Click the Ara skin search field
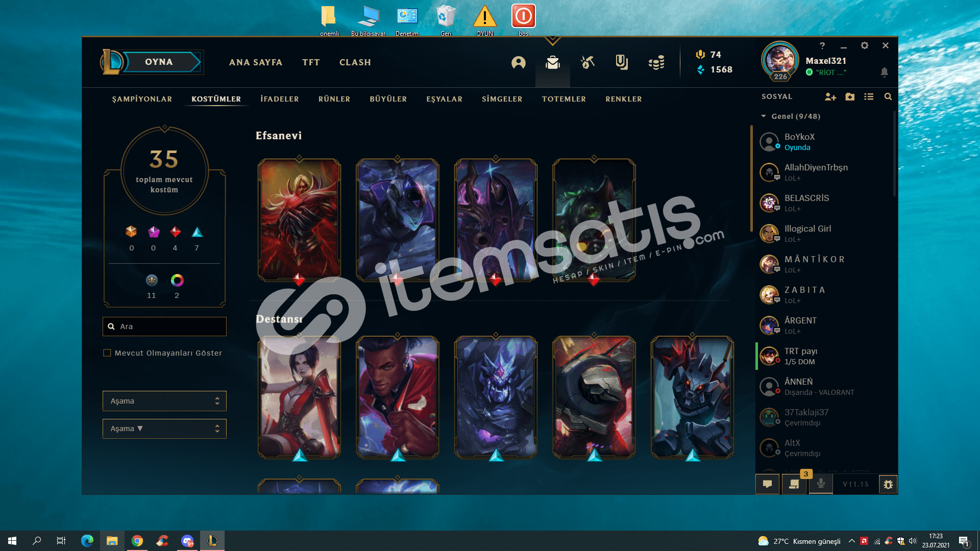The width and height of the screenshot is (980, 551). 164,327
